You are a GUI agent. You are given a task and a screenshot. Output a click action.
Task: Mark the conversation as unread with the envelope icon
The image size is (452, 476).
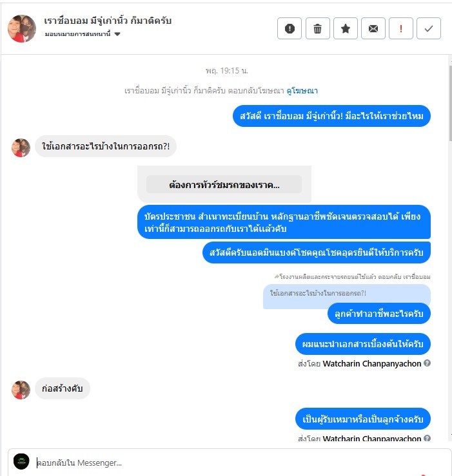point(373,28)
